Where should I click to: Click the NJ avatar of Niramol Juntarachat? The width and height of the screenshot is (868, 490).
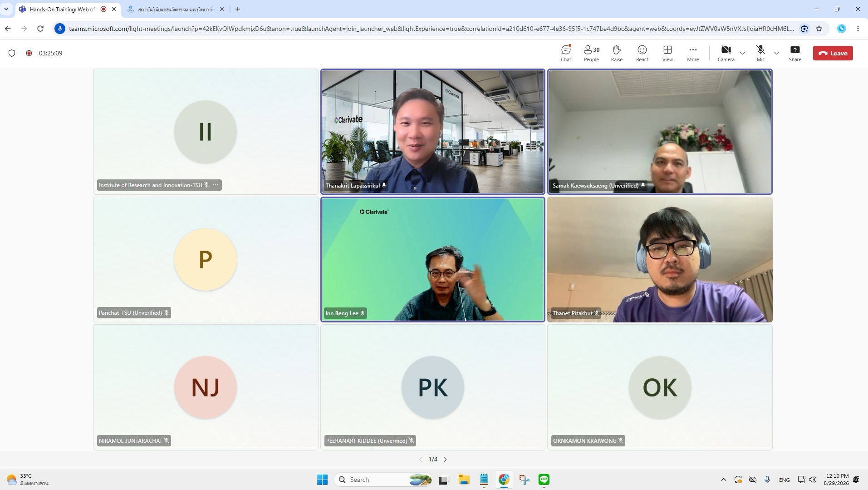206,387
